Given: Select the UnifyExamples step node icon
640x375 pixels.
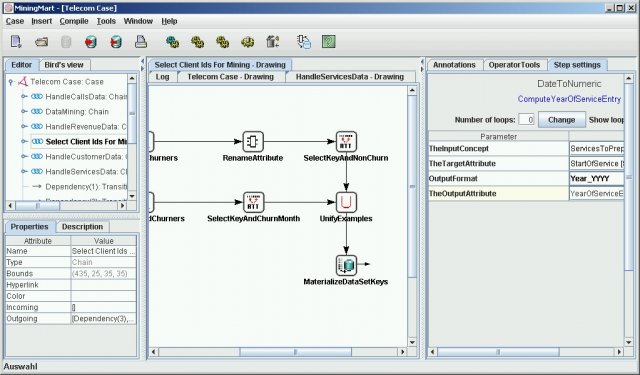Looking at the screenshot, I should [346, 202].
